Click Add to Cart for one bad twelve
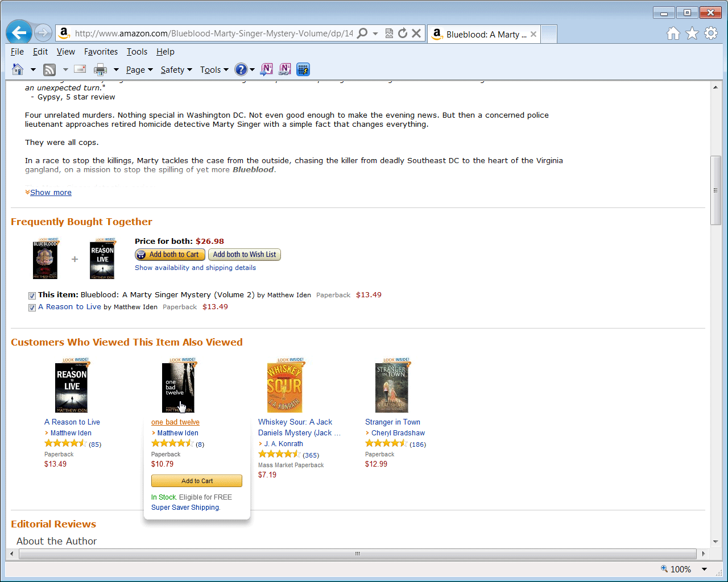Viewport: 728px width, 582px height. (x=197, y=481)
